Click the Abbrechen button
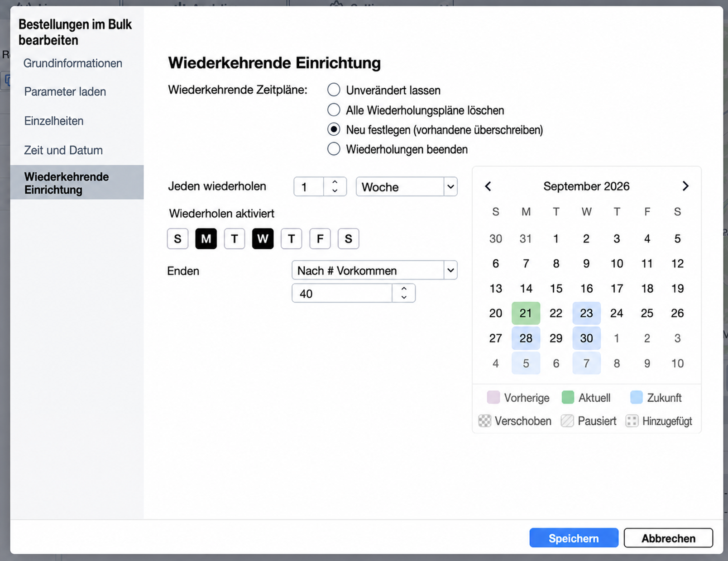Screen dimensions: 728x561 [x=668, y=538]
